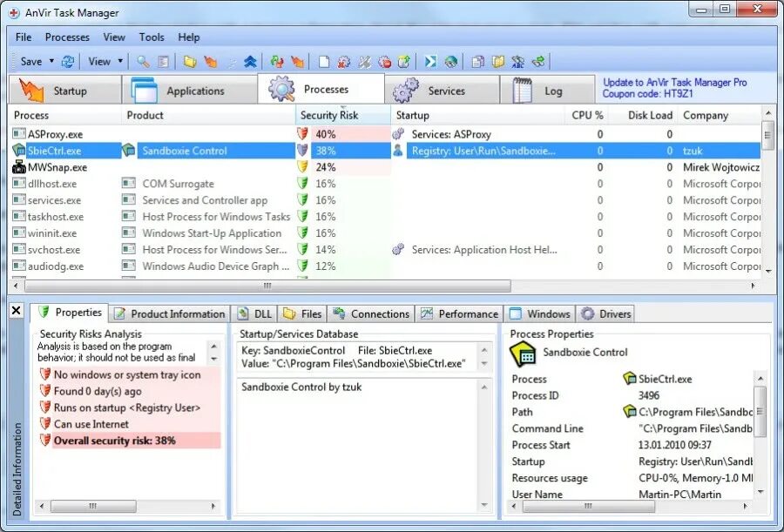Click the Sandboxie icon in Process Properties header
Screen dimensions: 784x532
pyautogui.click(x=523, y=353)
